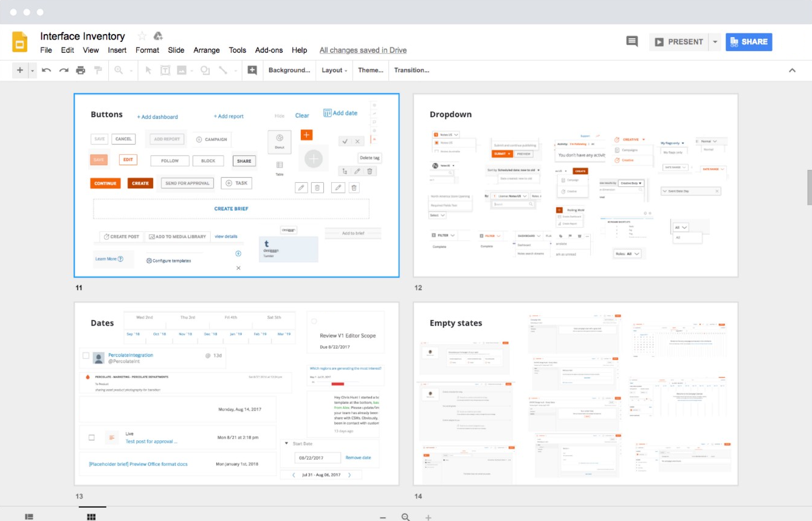The width and height of the screenshot is (812, 521).
Task: Insert a text box
Action: point(165,70)
